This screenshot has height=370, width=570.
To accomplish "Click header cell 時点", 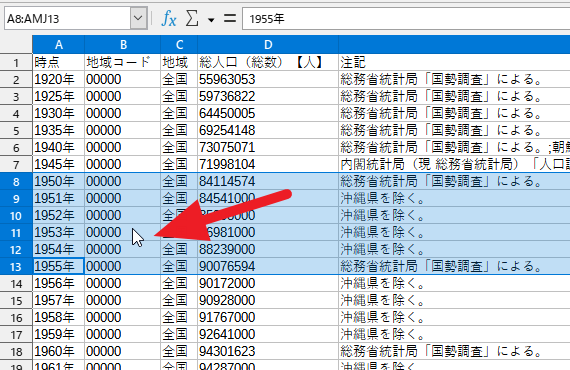I will click(59, 63).
